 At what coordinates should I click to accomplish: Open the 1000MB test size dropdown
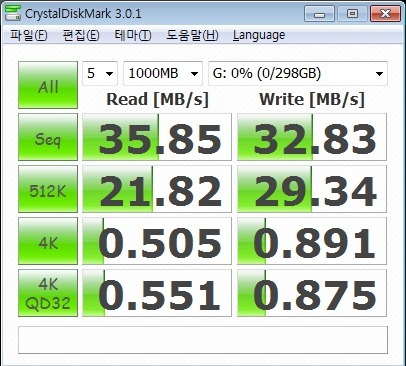point(163,73)
